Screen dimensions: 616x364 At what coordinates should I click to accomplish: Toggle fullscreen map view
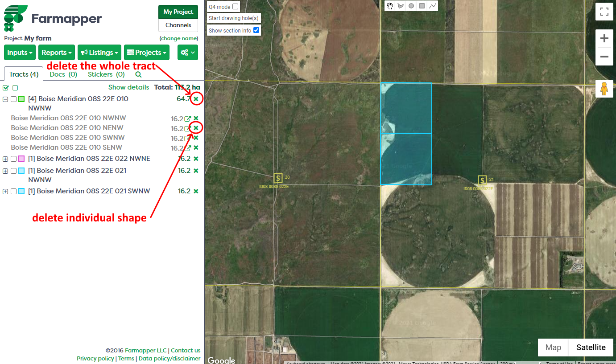click(604, 12)
